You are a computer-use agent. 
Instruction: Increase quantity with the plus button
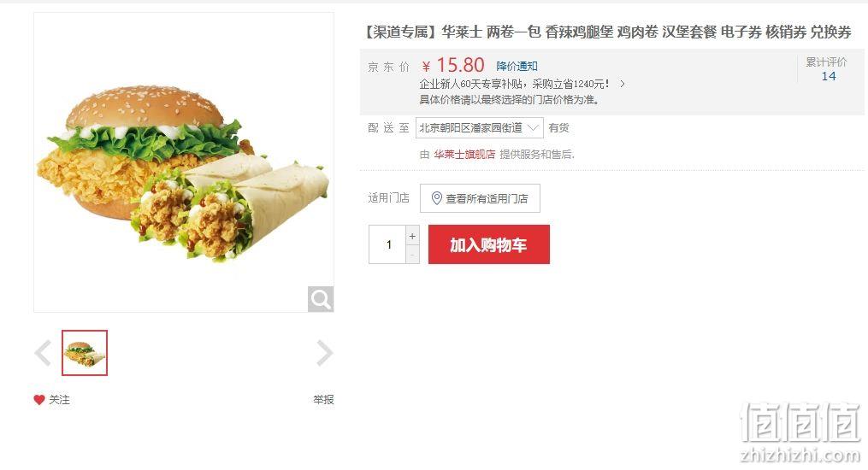(x=412, y=236)
